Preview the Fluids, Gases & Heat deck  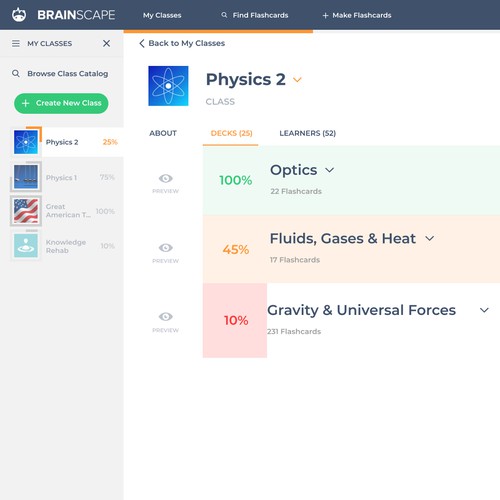166,248
